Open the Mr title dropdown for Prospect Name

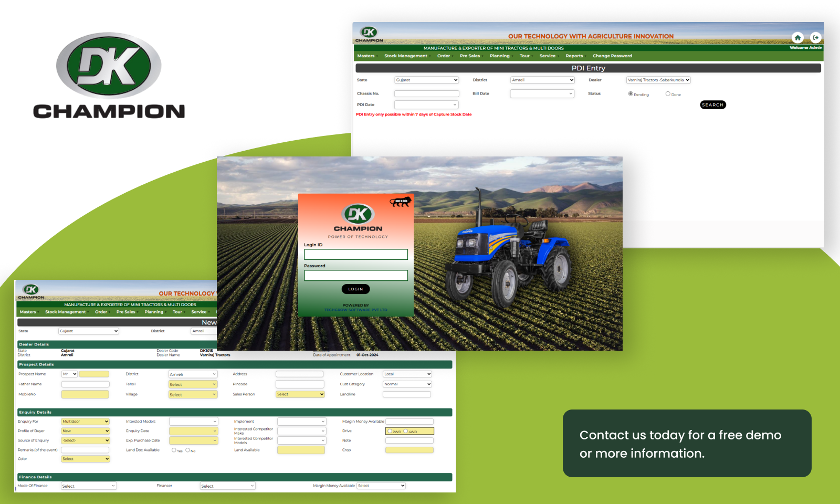(x=69, y=374)
